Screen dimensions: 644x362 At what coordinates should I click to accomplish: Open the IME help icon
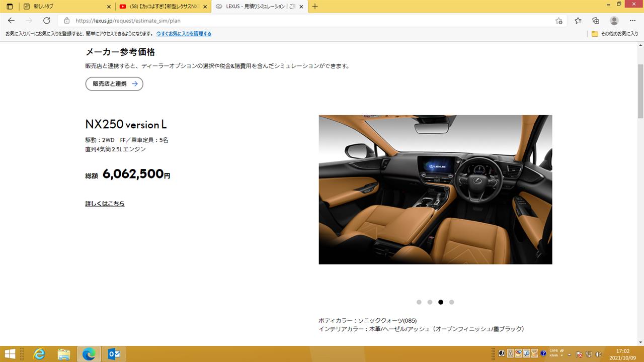(543, 353)
